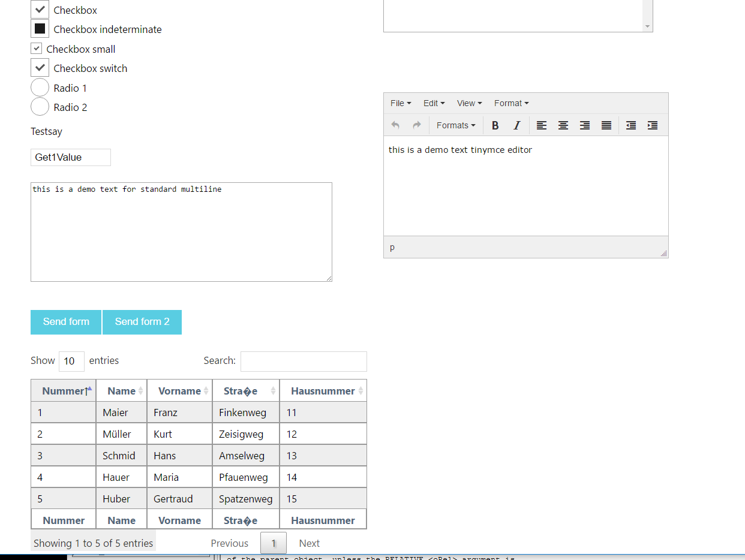Sort table by Hausnummer column
This screenshot has width=745, height=560.
click(x=323, y=391)
